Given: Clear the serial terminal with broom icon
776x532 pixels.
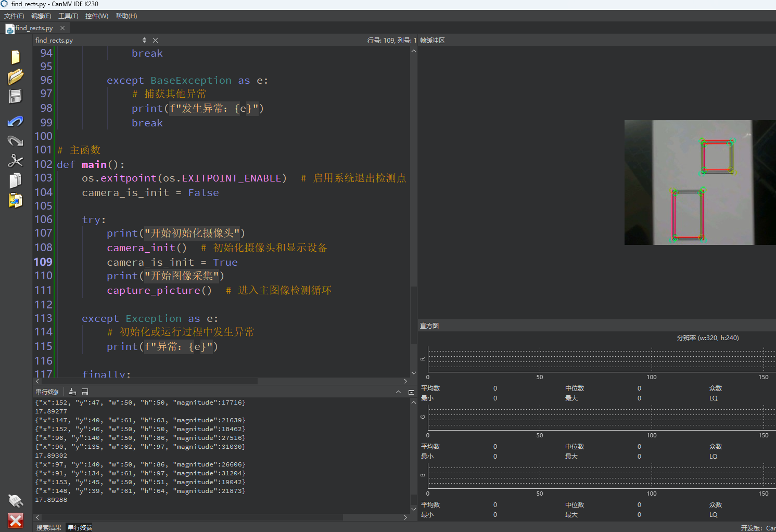Looking at the screenshot, I should click(72, 392).
